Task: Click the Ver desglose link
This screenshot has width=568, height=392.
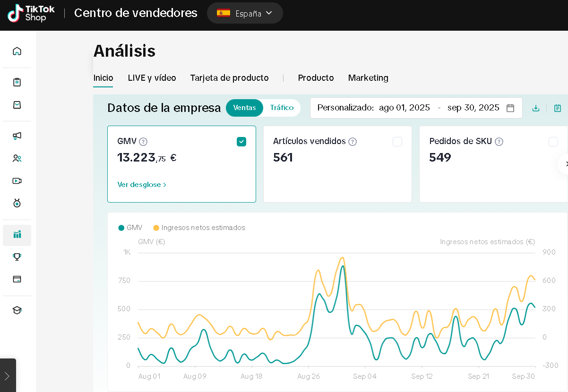Action: [142, 185]
